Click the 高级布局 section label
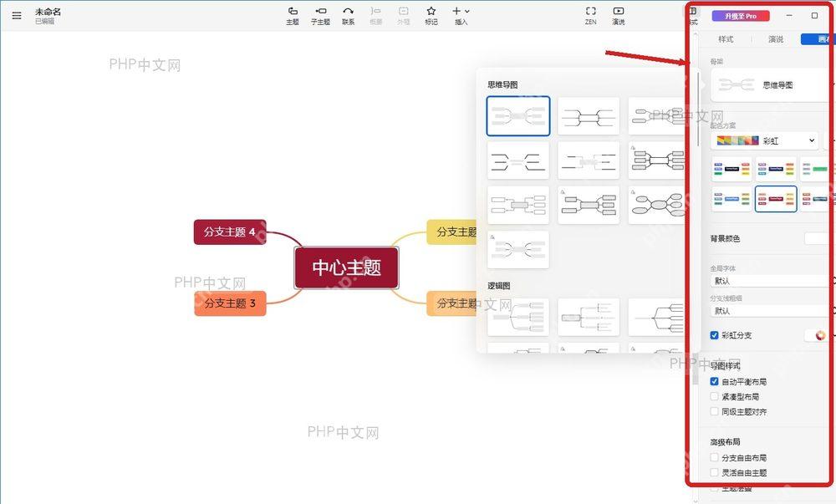 click(725, 442)
